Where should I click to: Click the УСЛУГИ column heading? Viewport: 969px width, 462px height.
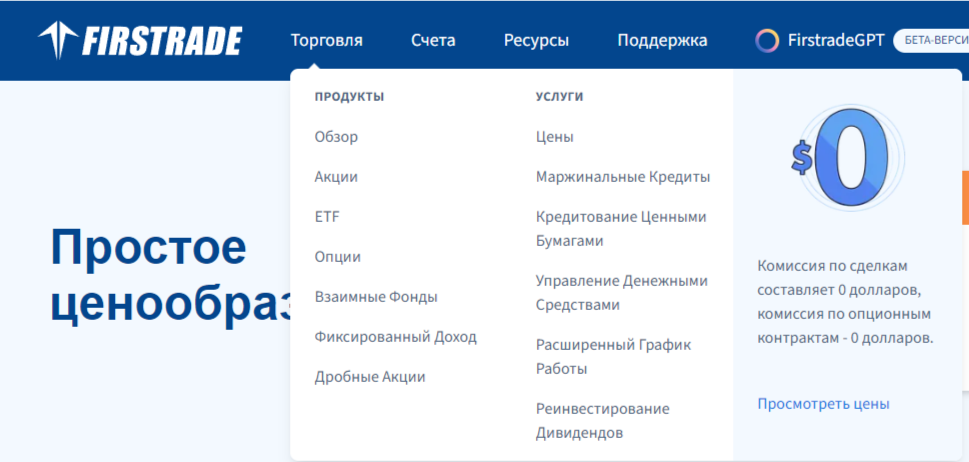[559, 97]
